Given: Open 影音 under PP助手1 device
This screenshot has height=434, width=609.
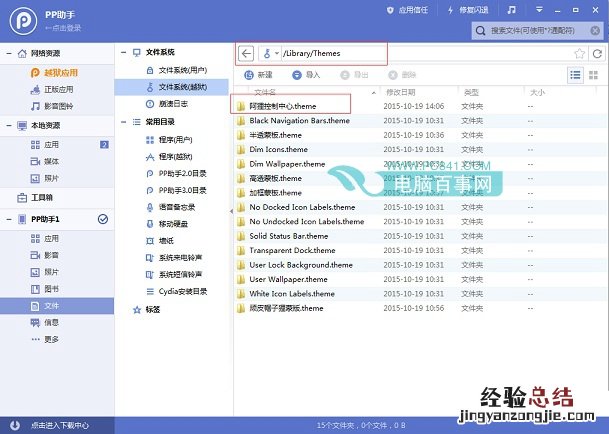Looking at the screenshot, I should (x=45, y=255).
